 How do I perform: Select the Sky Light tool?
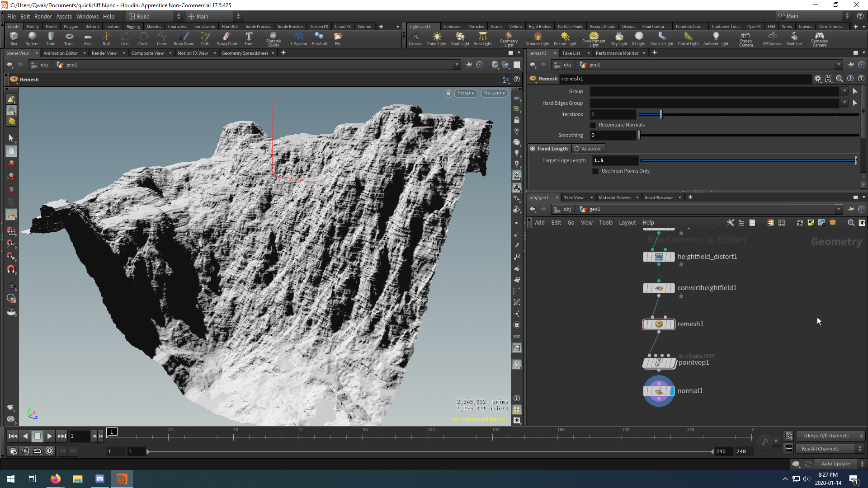[x=619, y=38]
